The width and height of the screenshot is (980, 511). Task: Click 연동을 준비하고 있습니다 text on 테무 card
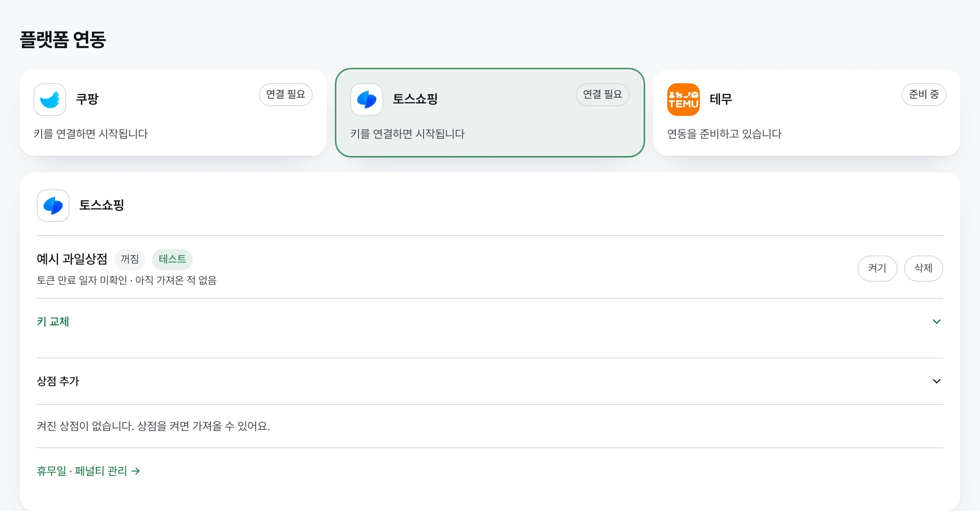click(x=724, y=134)
